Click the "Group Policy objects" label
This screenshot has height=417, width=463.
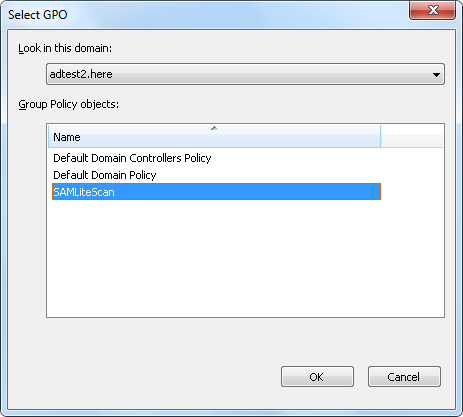68,104
